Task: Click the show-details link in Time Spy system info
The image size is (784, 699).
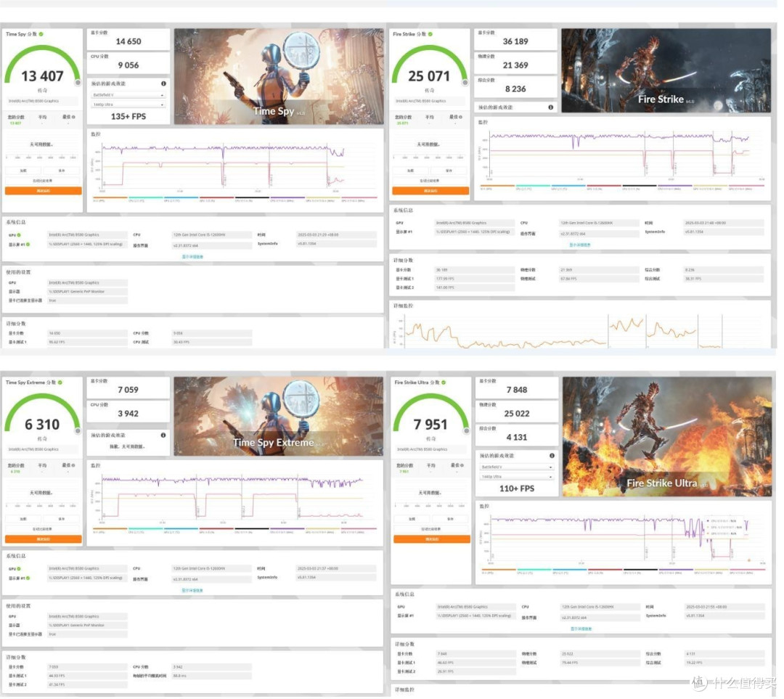Action: tap(193, 257)
